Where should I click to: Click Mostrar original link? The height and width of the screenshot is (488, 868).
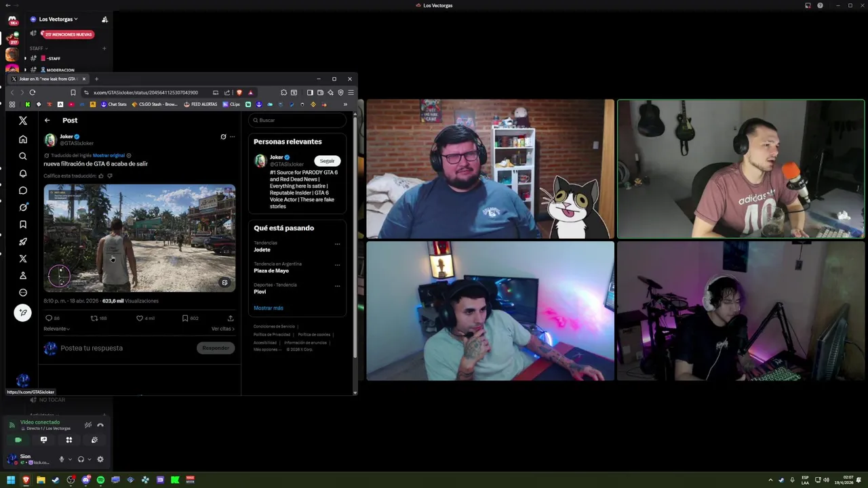[108, 155]
